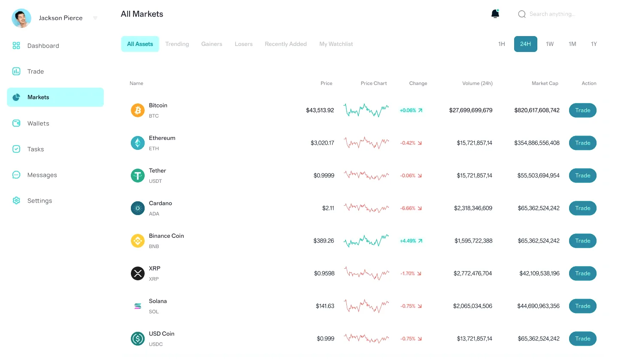Image resolution: width=618 pixels, height=364 pixels.
Task: Switch timeframe to 1Y
Action: point(594,44)
